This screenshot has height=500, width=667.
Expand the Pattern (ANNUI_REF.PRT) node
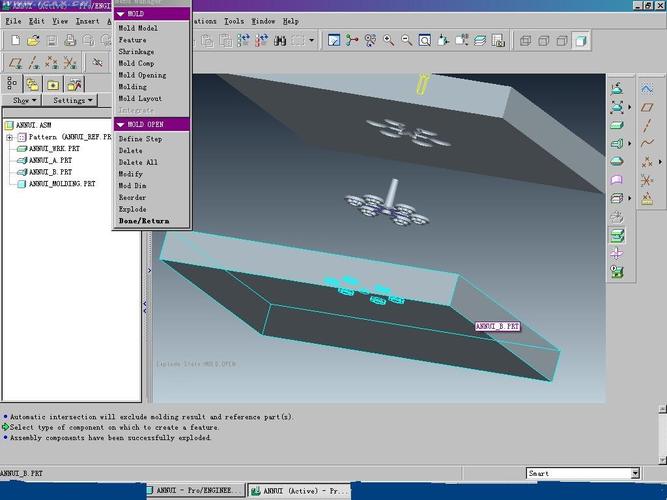tap(10, 137)
